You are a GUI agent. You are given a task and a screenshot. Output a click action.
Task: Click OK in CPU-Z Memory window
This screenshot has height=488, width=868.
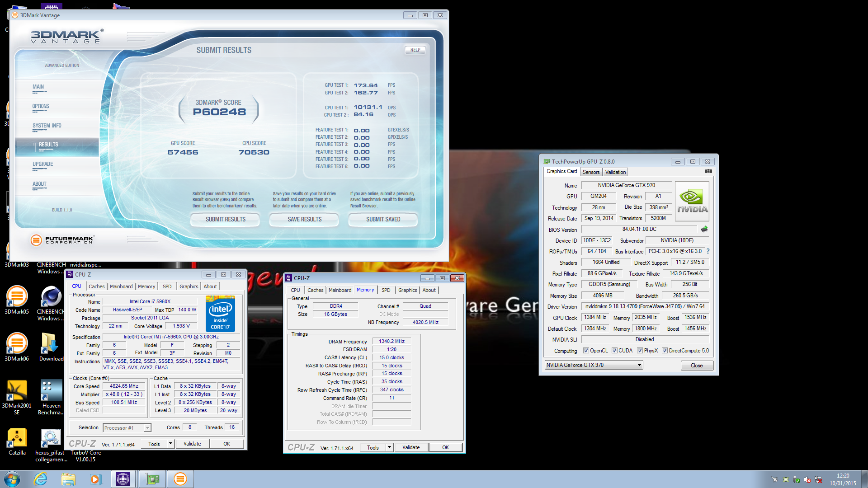(445, 447)
